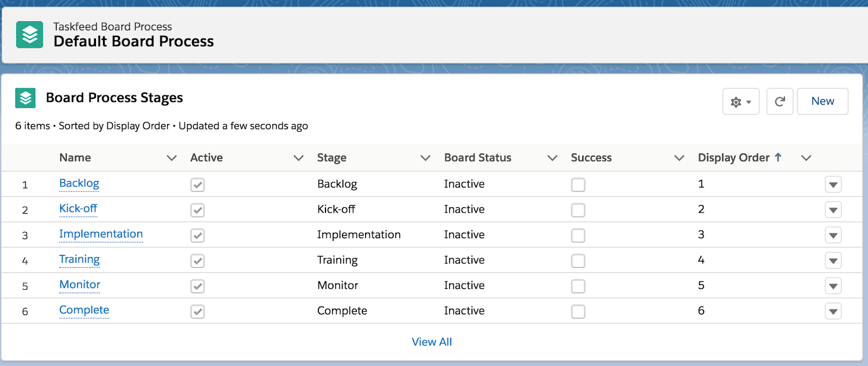Click the New button
This screenshot has width=868, height=366.
click(822, 101)
